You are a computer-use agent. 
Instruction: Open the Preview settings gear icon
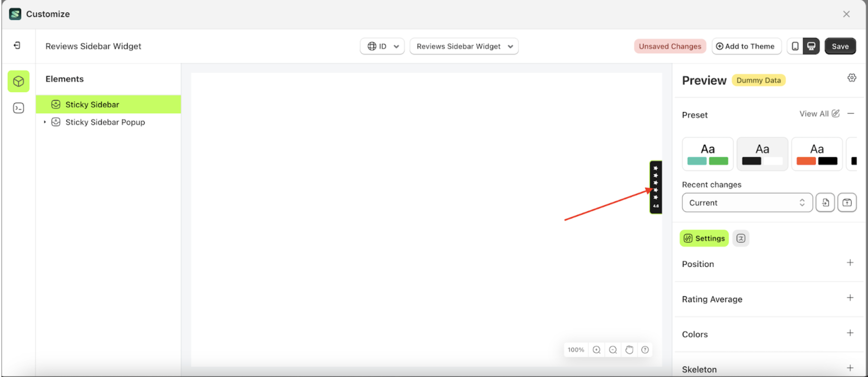pyautogui.click(x=852, y=77)
